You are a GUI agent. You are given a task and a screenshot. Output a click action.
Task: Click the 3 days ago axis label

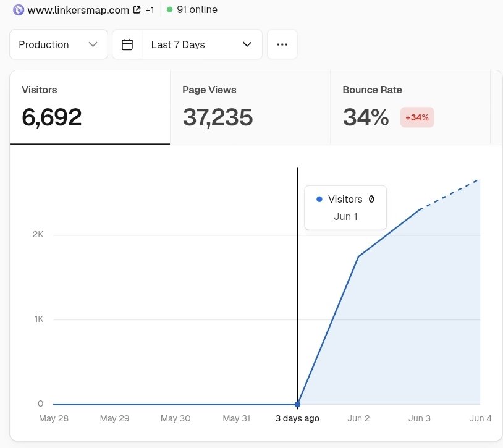tap(297, 418)
